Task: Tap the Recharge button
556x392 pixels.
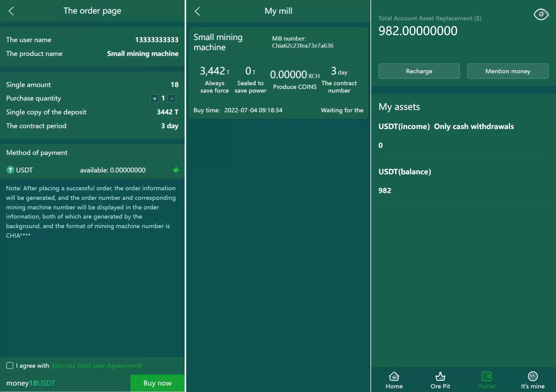Action: [x=419, y=71]
